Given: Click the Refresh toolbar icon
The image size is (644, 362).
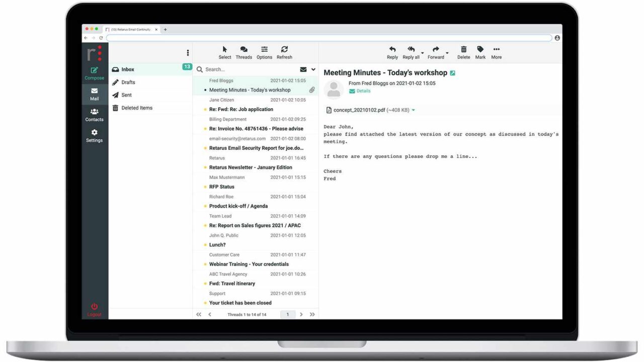Looking at the screenshot, I should [284, 49].
